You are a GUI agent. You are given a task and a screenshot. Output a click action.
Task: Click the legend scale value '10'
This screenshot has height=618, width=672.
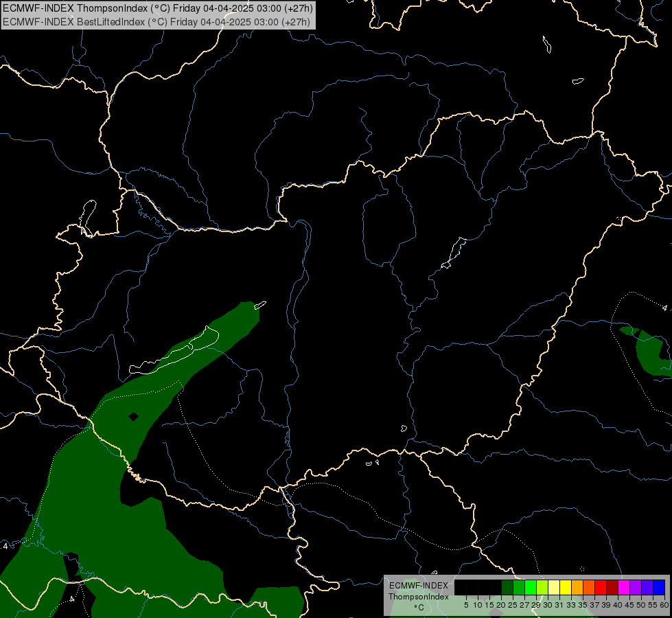point(478,605)
